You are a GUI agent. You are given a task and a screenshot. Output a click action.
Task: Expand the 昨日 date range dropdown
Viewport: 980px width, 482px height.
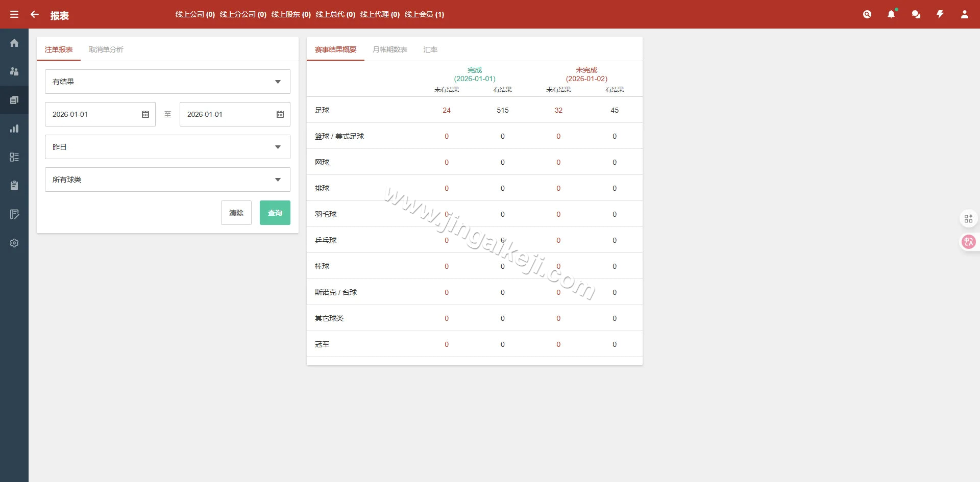(167, 147)
